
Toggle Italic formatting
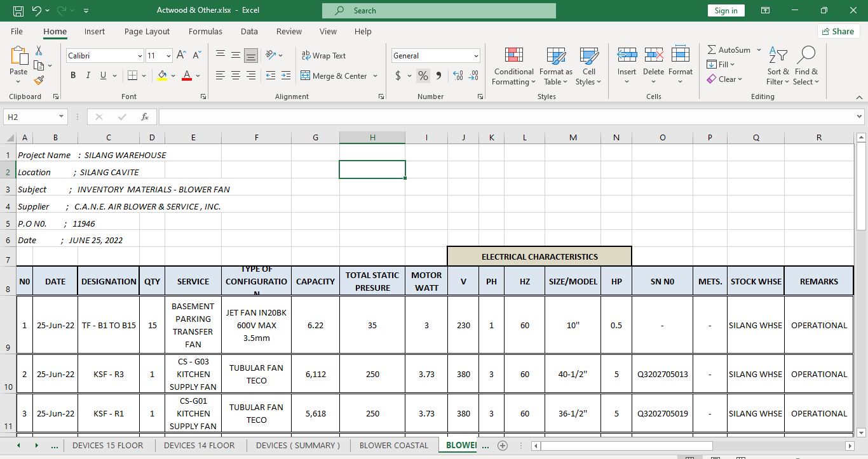click(88, 76)
